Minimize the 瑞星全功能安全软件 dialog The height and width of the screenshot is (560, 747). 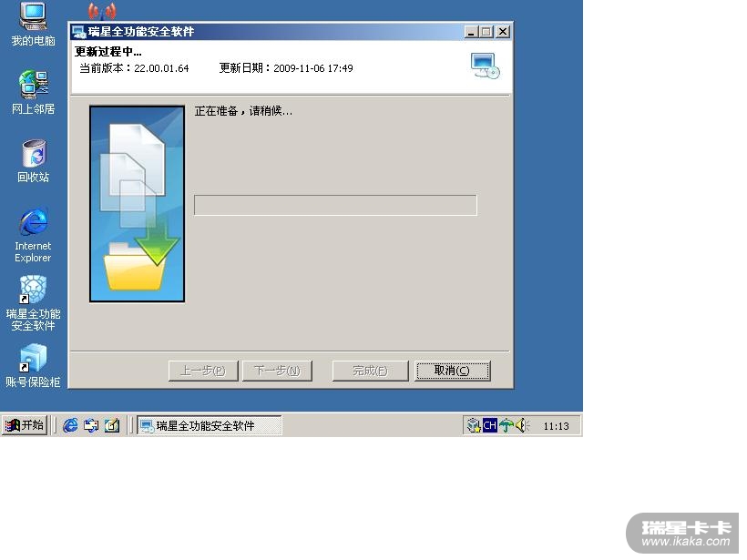471,32
